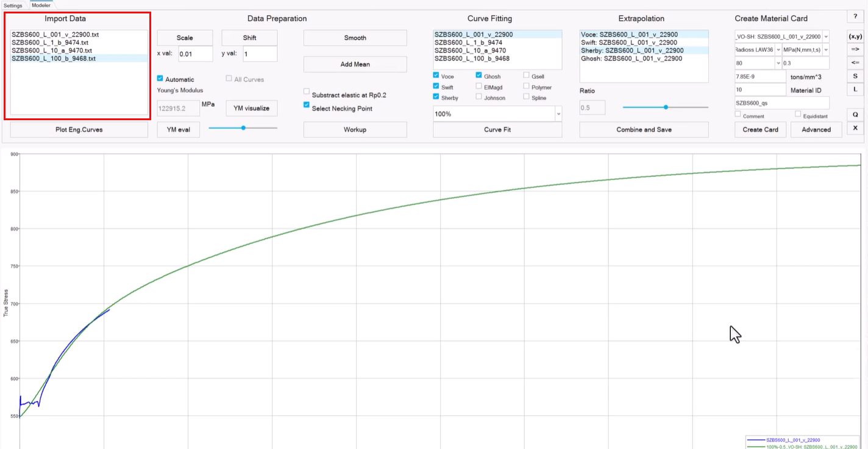Expand the 100% curve fit dropdown
Screen dimensions: 868x449
point(557,113)
